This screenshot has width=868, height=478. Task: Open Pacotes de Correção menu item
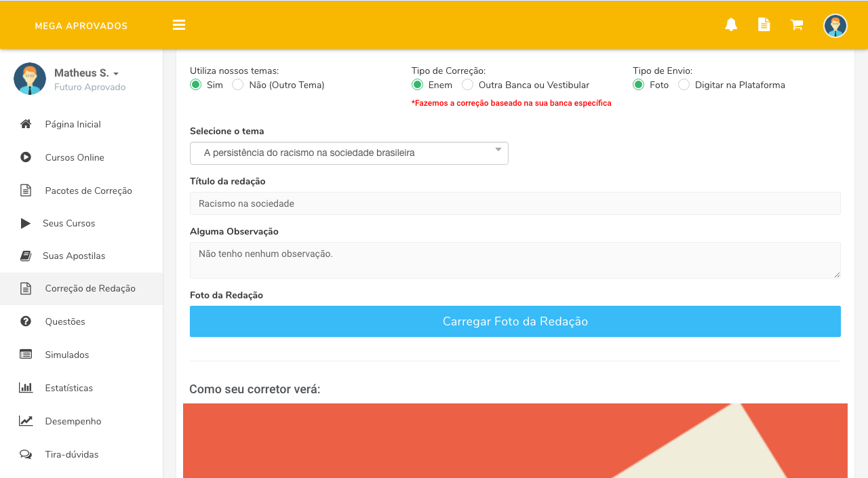(81, 191)
